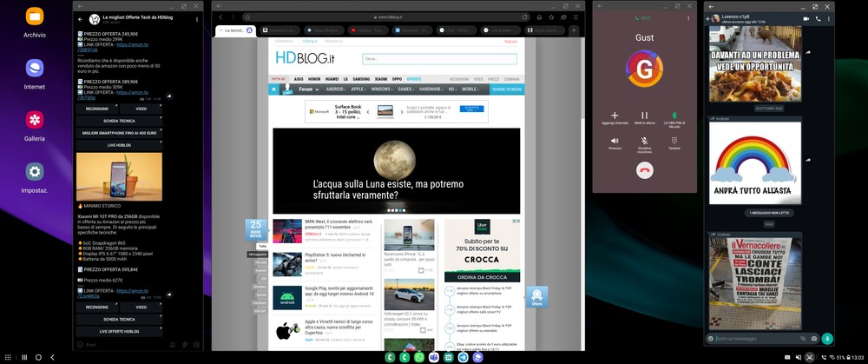The width and height of the screenshot is (868, 364).
Task: End the call with Gust
Action: (644, 170)
